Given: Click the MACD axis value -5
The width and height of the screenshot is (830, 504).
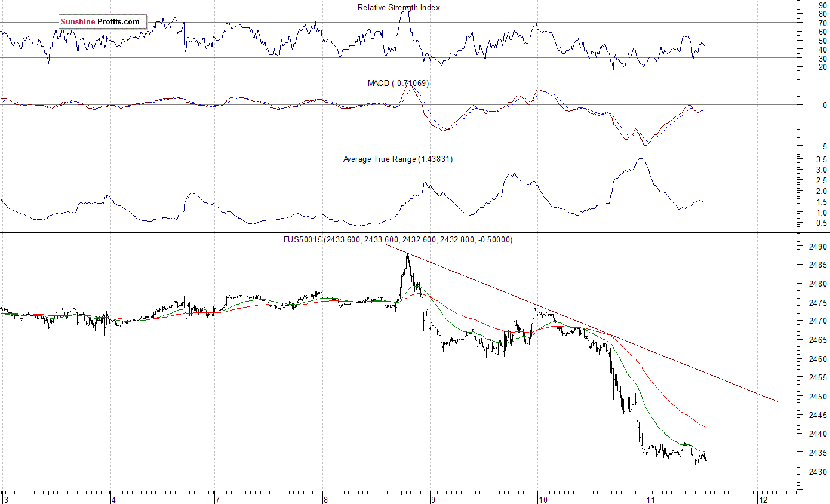Looking at the screenshot, I should point(823,146).
